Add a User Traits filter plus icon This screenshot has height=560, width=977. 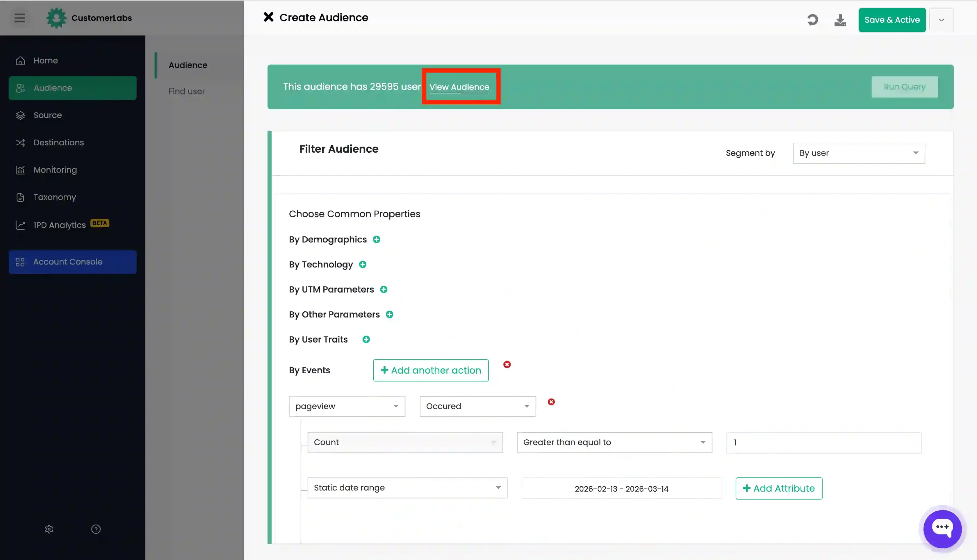coord(366,339)
